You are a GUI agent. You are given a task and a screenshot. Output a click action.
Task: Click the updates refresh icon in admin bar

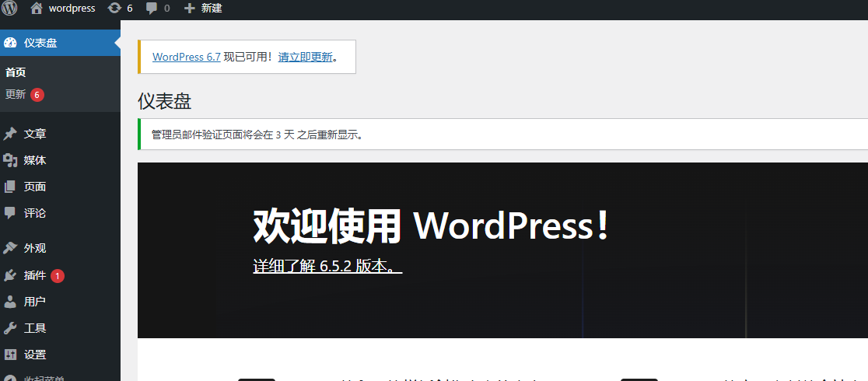coord(114,9)
